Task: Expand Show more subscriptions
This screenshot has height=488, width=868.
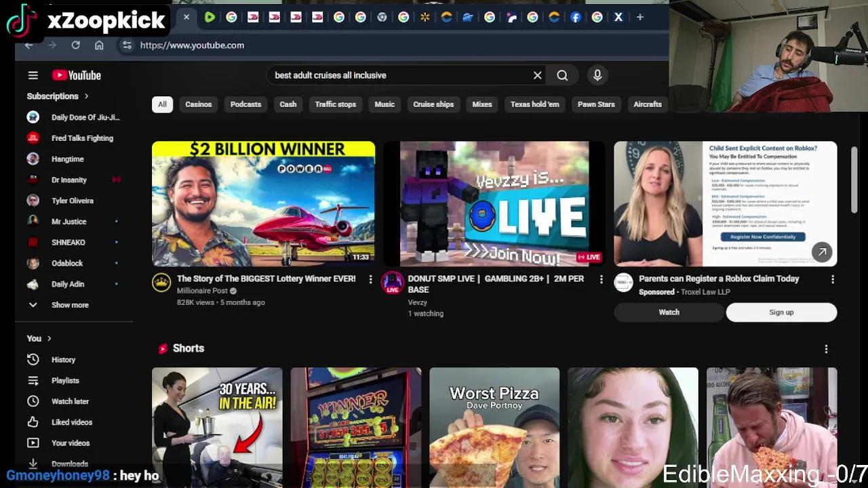Action: [70, 305]
